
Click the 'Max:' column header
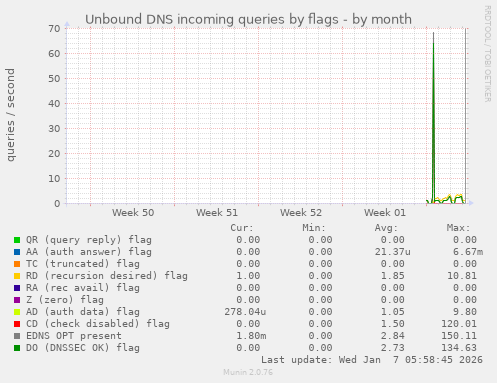point(458,228)
